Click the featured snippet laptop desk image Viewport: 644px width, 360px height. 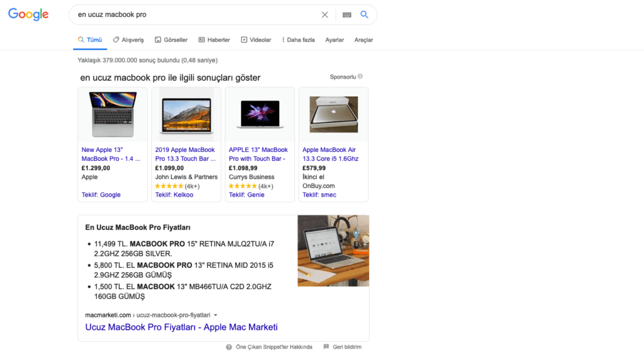(333, 251)
